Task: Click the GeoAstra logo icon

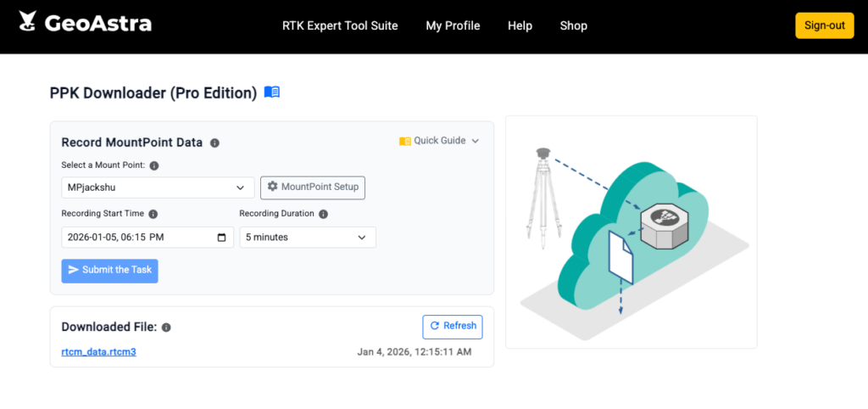Action: pyautogui.click(x=28, y=22)
